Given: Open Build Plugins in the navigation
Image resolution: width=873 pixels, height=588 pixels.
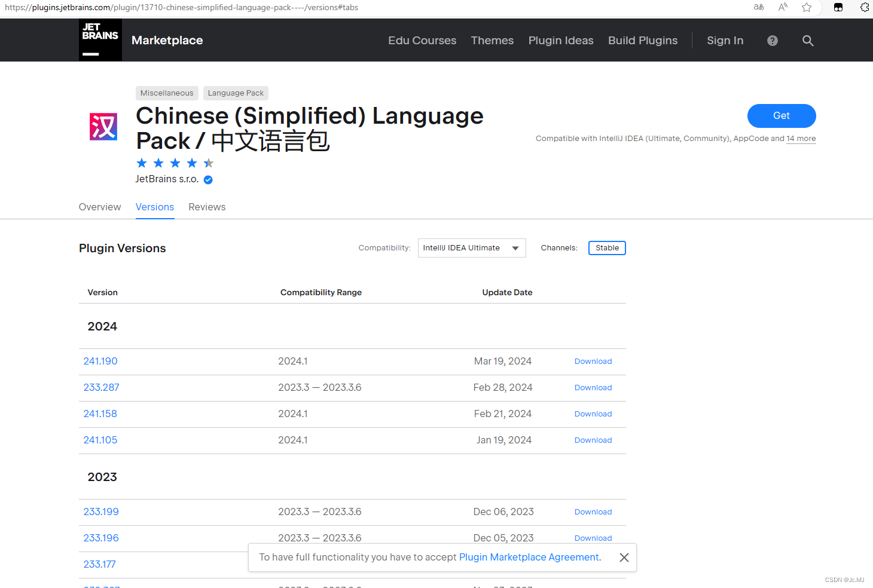Looking at the screenshot, I should [643, 41].
